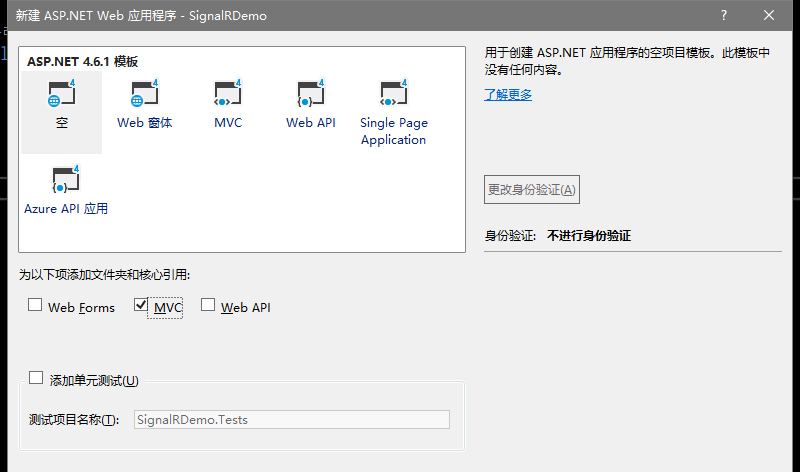Select the 空 (Empty) template icon
This screenshot has height=472, width=800.
point(62,94)
